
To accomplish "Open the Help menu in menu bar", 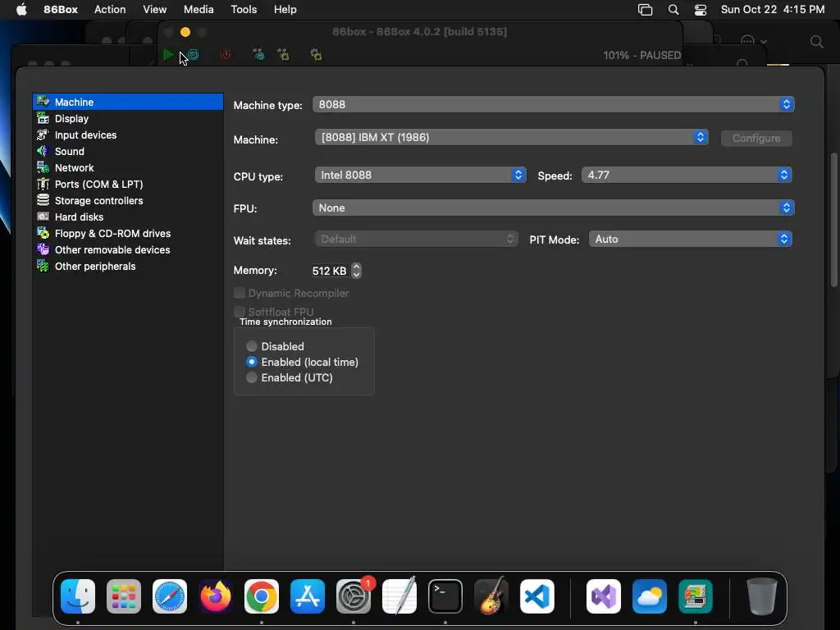I will coord(285,10).
